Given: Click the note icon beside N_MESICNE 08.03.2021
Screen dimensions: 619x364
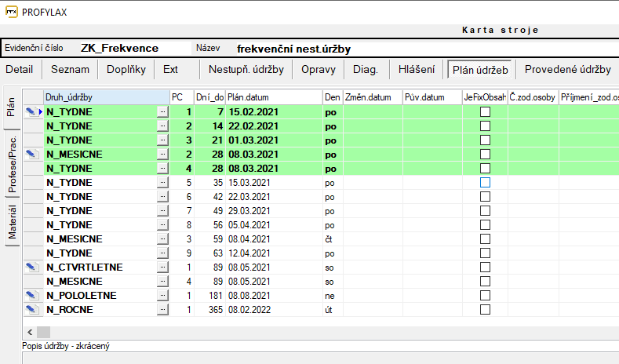Looking at the screenshot, I should coord(31,155).
